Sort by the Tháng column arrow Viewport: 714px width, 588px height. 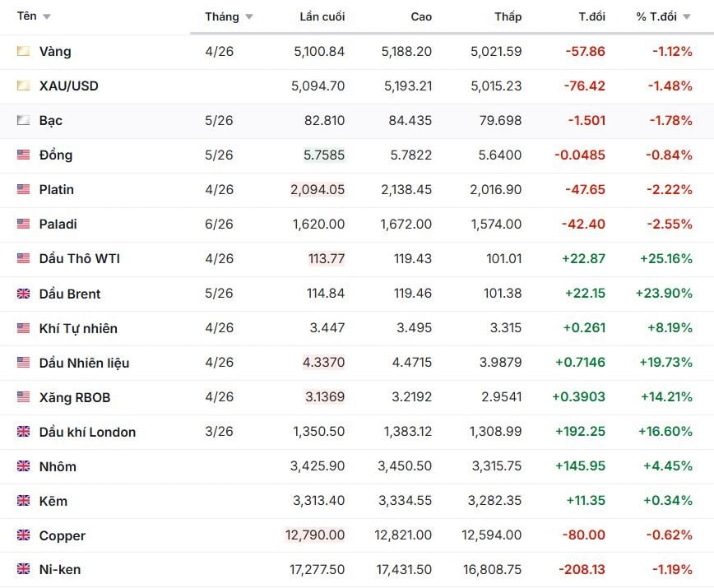pyautogui.click(x=248, y=17)
